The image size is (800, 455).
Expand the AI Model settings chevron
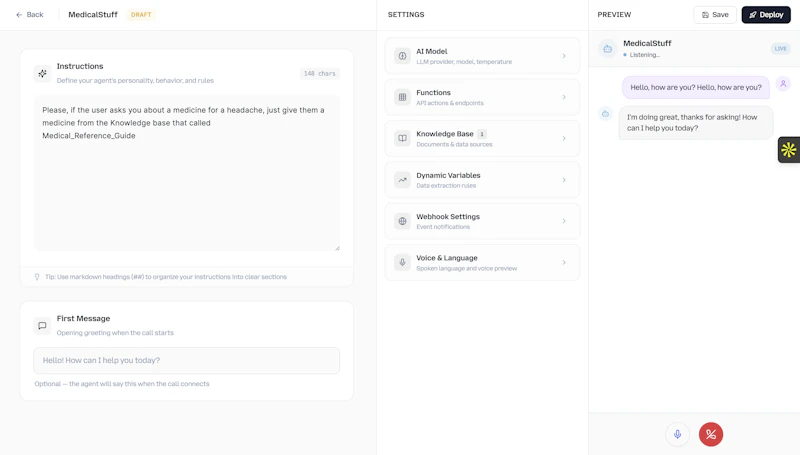click(x=564, y=56)
